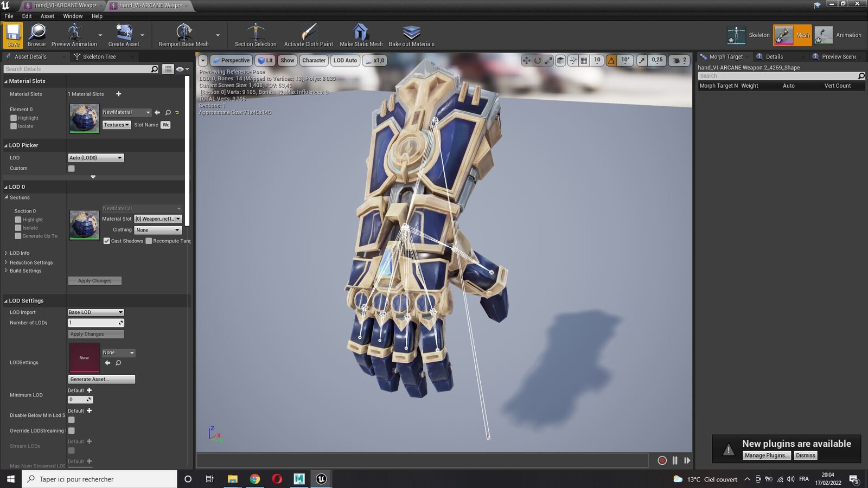Click the record button in viewport playback bar

[x=662, y=460]
